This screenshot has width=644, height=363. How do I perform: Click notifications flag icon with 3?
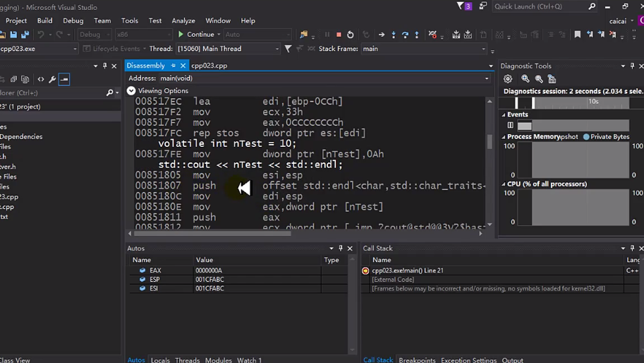(464, 6)
